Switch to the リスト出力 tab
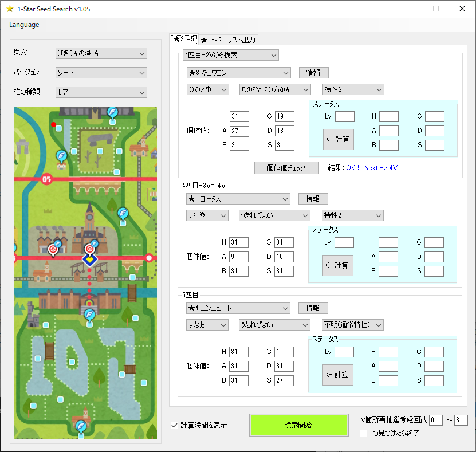This screenshot has width=476, height=452. (x=241, y=40)
